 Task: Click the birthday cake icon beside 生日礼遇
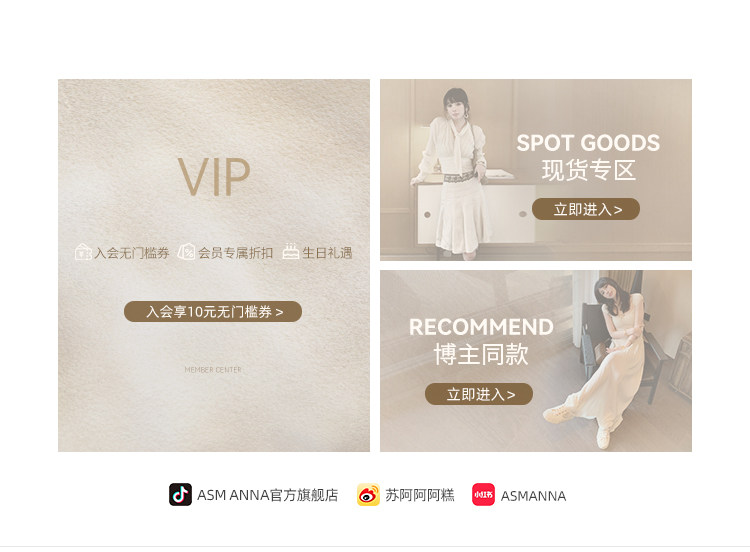(290, 252)
